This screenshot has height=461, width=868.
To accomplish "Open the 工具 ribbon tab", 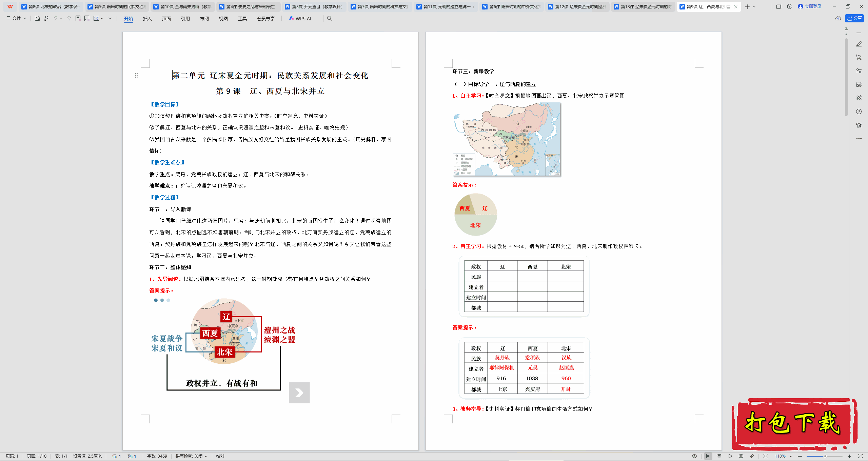I will click(x=242, y=19).
